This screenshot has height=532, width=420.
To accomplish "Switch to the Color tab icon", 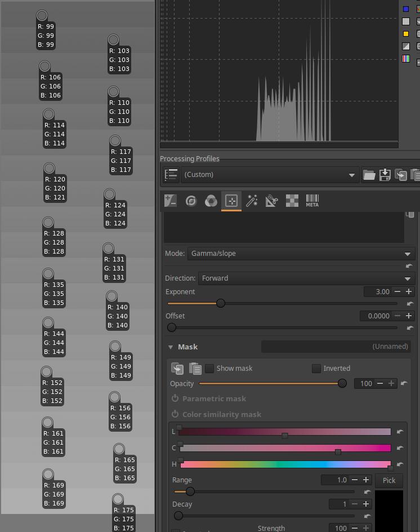I will (211, 201).
